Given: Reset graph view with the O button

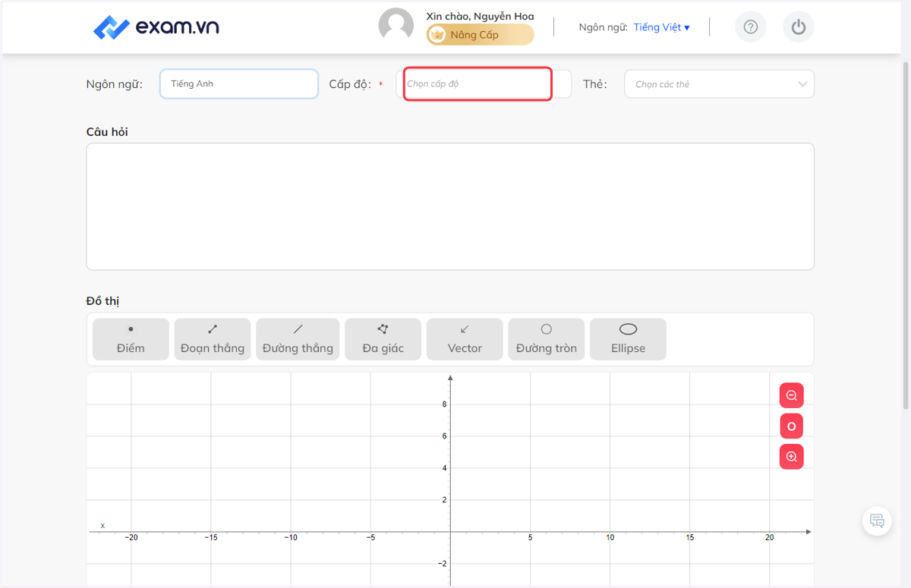Looking at the screenshot, I should point(792,426).
